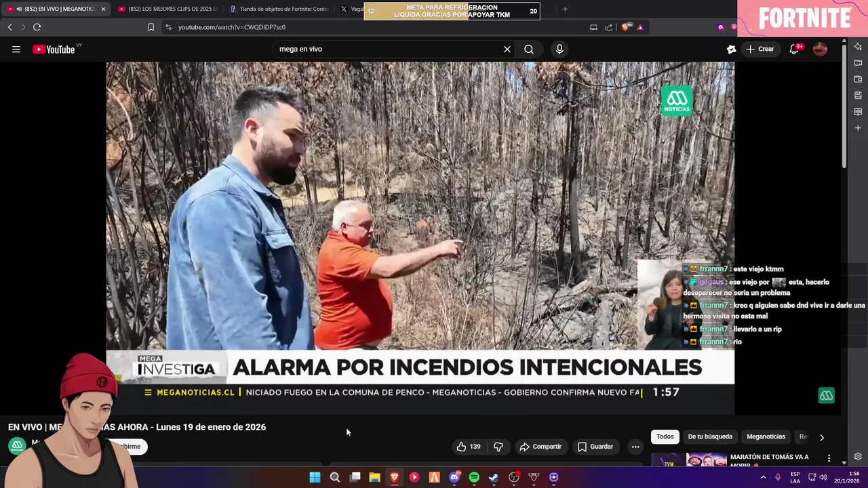The image size is (868, 488).
Task: Click the youtube.com address bar URL
Action: [x=232, y=27]
